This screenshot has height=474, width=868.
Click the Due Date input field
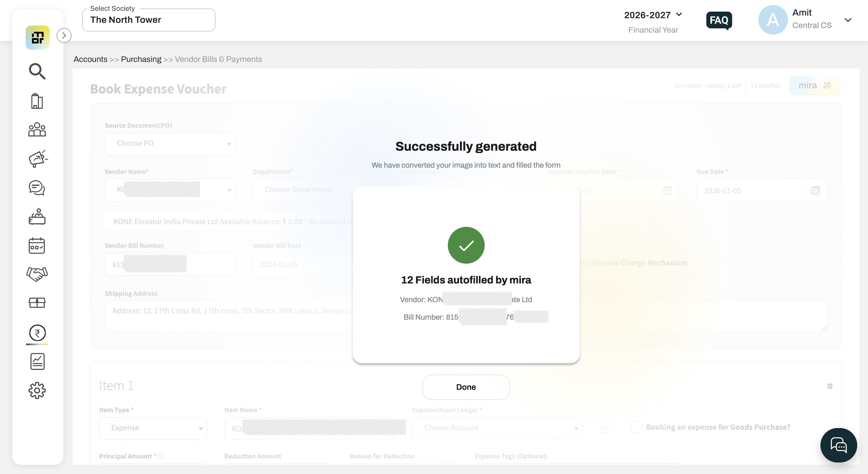tap(750, 190)
